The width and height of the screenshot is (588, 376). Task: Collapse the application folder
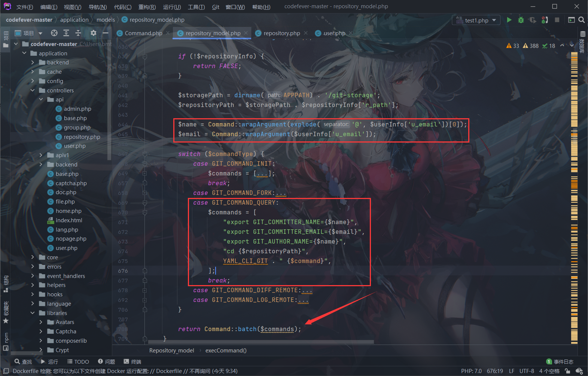point(24,53)
